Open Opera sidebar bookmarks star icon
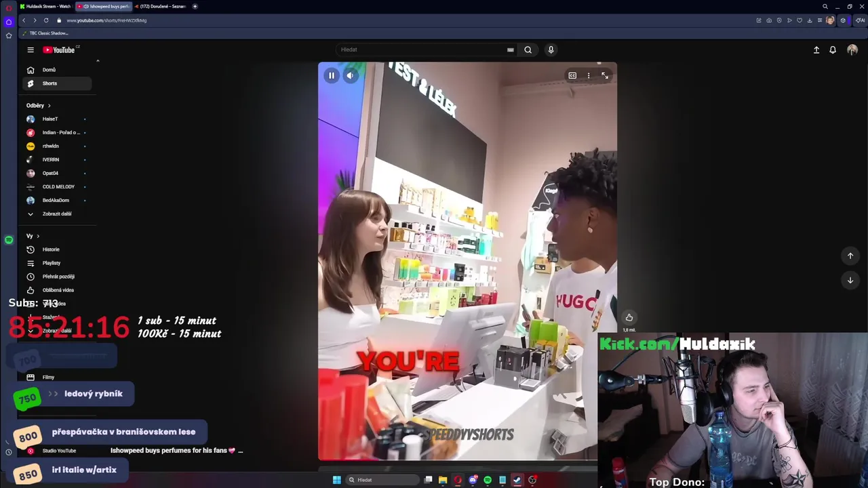The image size is (868, 488). click(9, 35)
